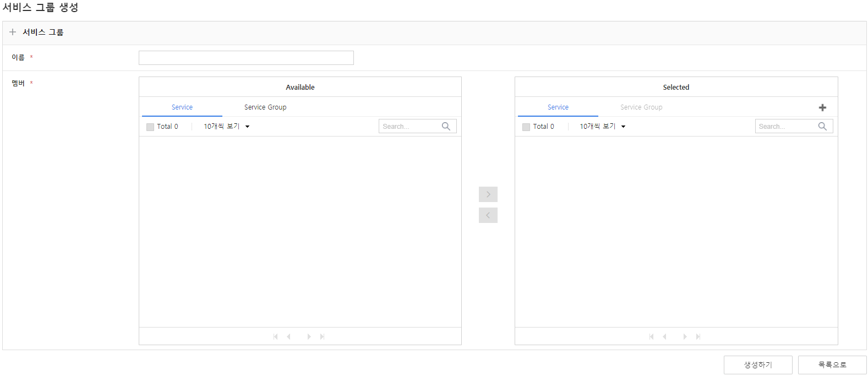Go to next page in Selected panel

685,336
